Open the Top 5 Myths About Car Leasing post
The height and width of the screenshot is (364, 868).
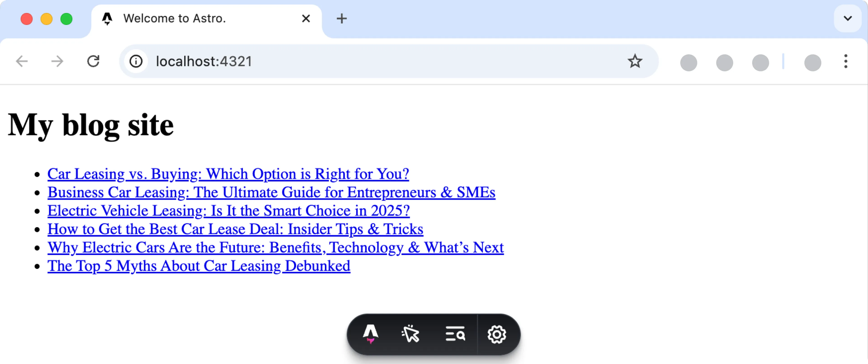click(198, 266)
